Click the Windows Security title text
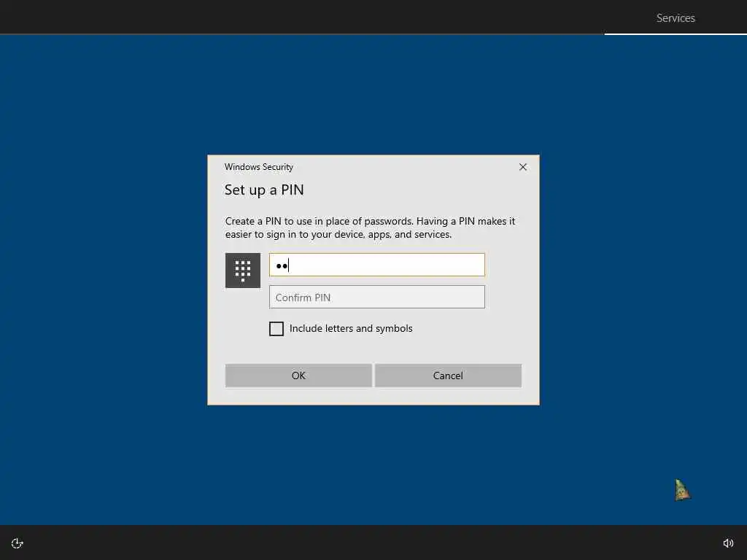 [259, 167]
